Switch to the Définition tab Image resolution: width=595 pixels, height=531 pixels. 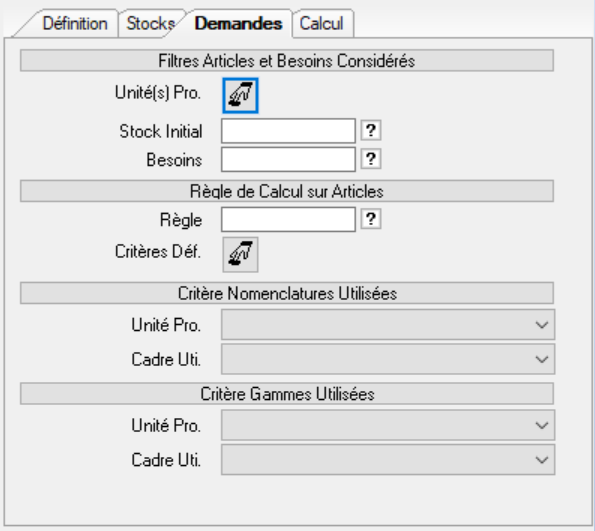click(x=75, y=24)
